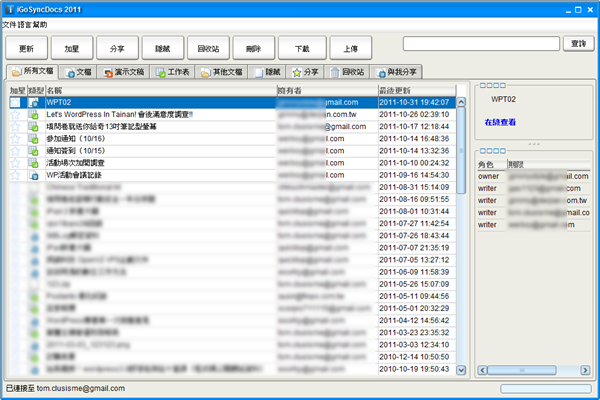Click the document list scroll-up arrow
Viewport: 600px width, 400px height.
click(x=461, y=102)
